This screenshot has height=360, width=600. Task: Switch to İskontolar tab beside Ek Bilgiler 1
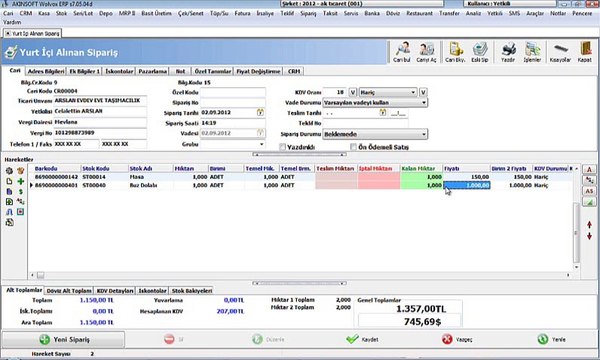tap(119, 71)
